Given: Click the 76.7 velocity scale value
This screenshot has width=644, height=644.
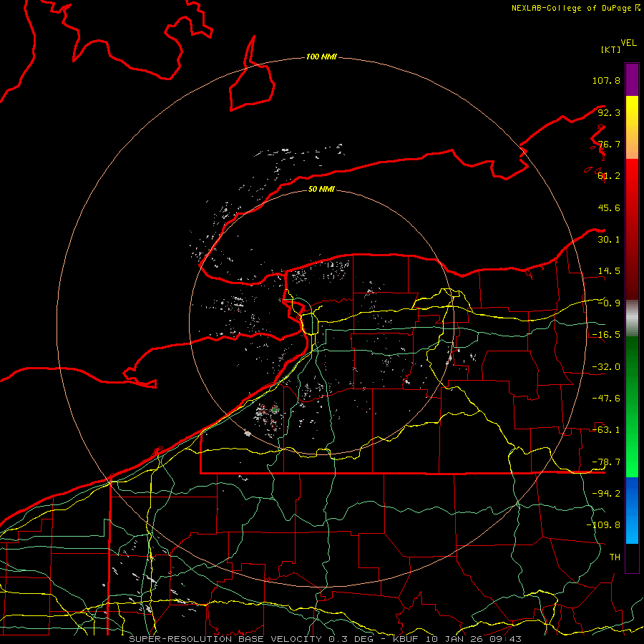Looking at the screenshot, I should [x=609, y=144].
